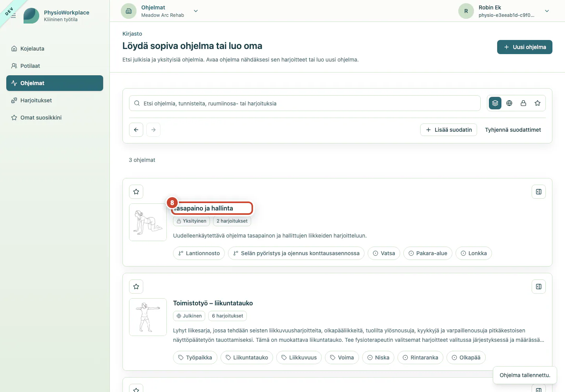This screenshot has width=565, height=392.
Task: Click the Liikuntatauko tag chip
Action: click(x=247, y=358)
